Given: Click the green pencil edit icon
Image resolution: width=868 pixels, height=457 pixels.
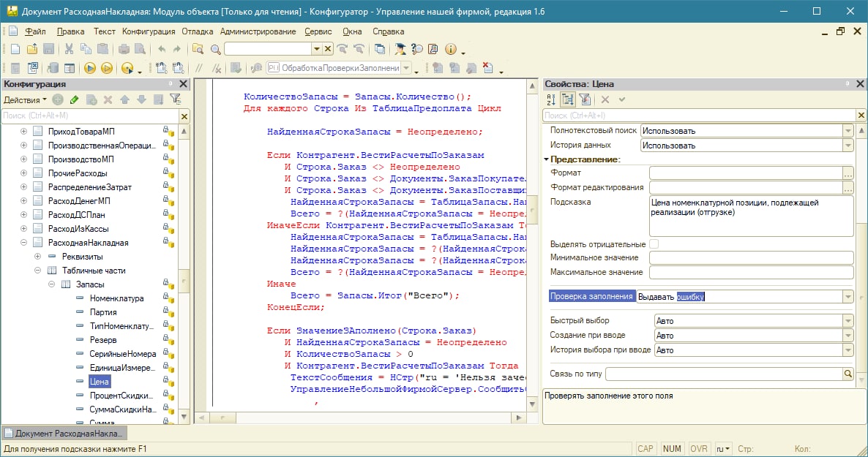Looking at the screenshot, I should click(73, 99).
